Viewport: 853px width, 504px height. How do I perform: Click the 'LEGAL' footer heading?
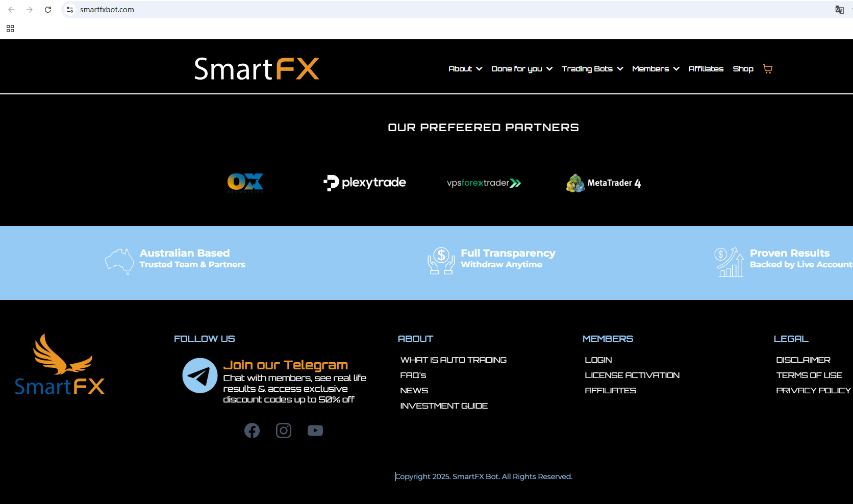pyautogui.click(x=791, y=339)
